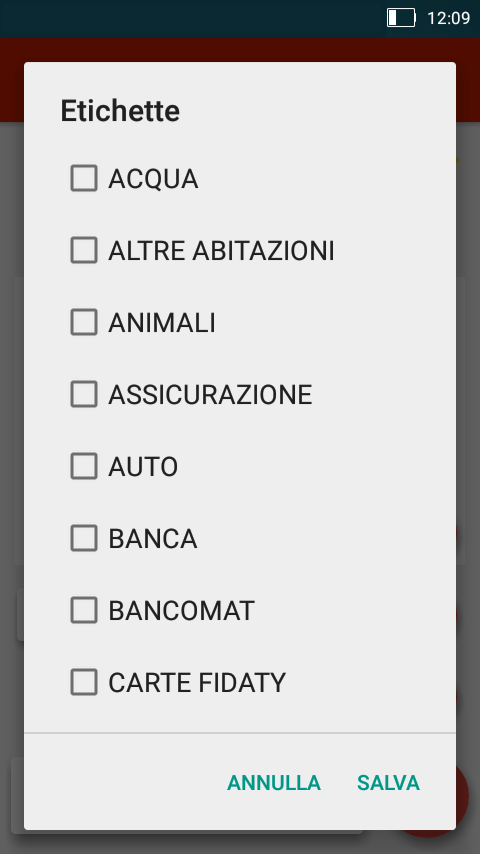Enable the ALTRE ABITAZIONI checkbox
This screenshot has width=480, height=854.
tap(84, 250)
